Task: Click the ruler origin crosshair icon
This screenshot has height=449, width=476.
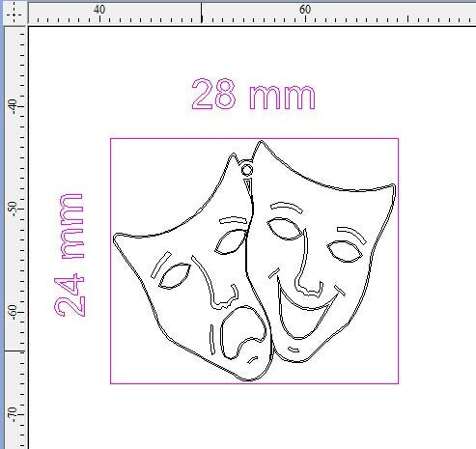Action: pos(14,14)
